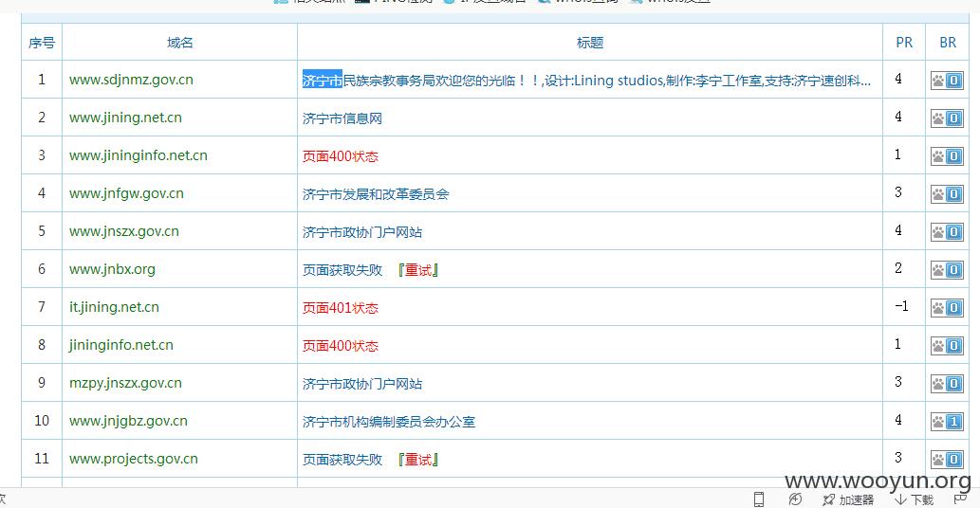
Task: Open 济宁市政协门户网站 title in row 9
Action: click(362, 384)
